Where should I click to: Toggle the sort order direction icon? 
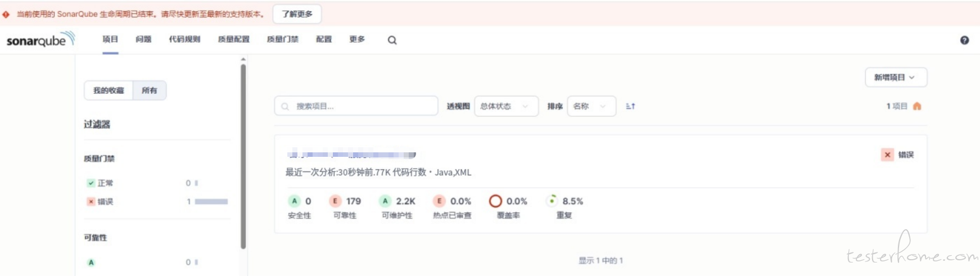630,106
